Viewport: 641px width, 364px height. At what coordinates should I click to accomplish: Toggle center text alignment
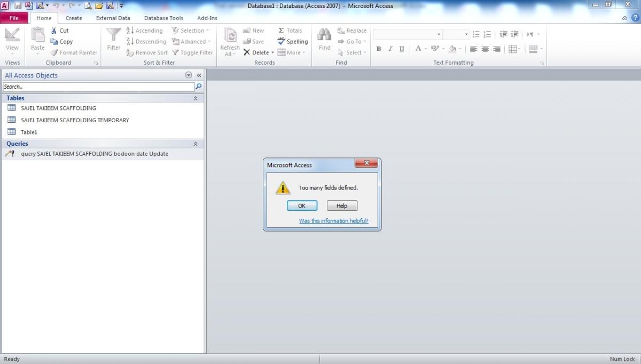pyautogui.click(x=485, y=49)
